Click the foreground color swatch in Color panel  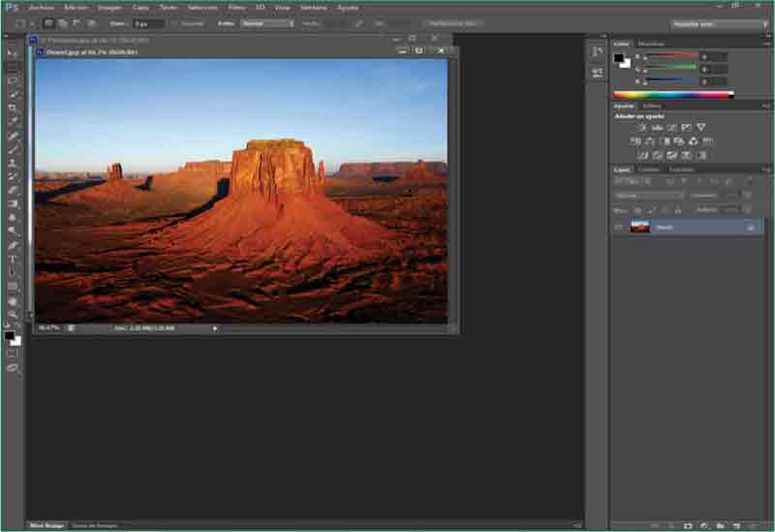(618, 58)
